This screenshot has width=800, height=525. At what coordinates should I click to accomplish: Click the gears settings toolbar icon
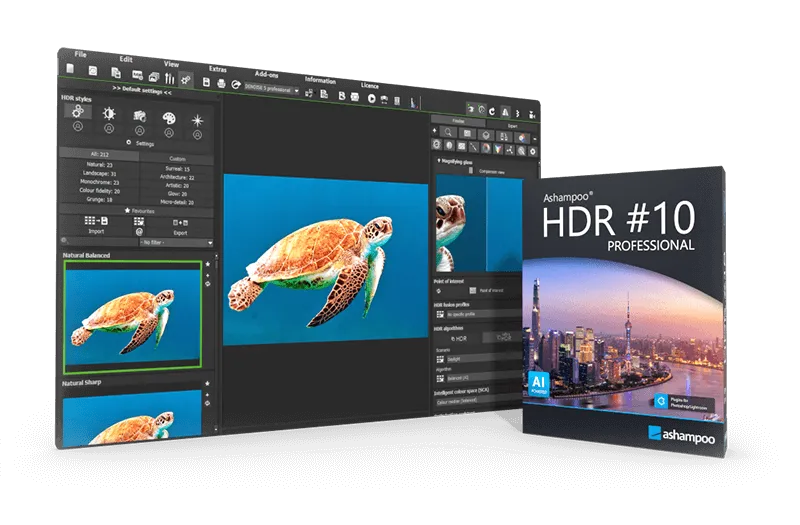(x=186, y=80)
